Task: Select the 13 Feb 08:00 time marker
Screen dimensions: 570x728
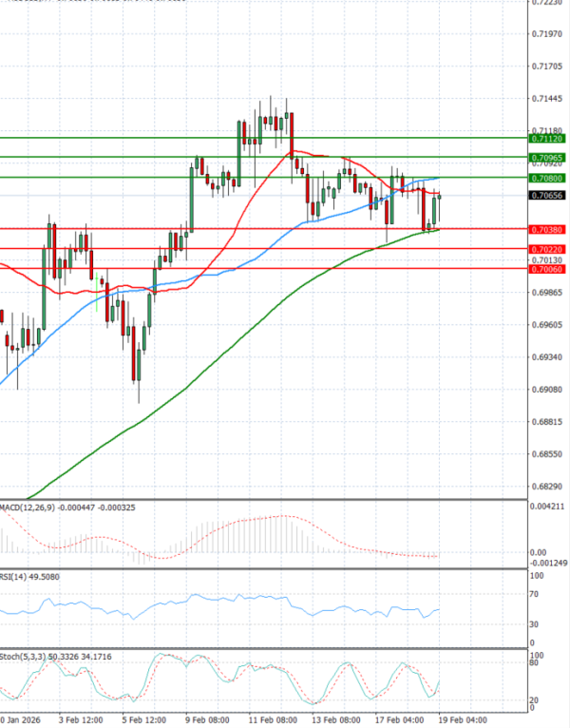Action: (334, 719)
